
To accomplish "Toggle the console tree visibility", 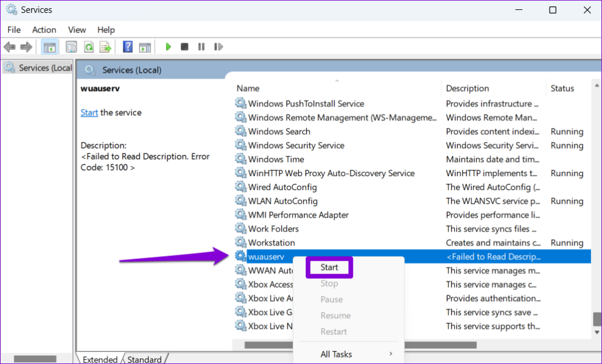I will 49,46.
